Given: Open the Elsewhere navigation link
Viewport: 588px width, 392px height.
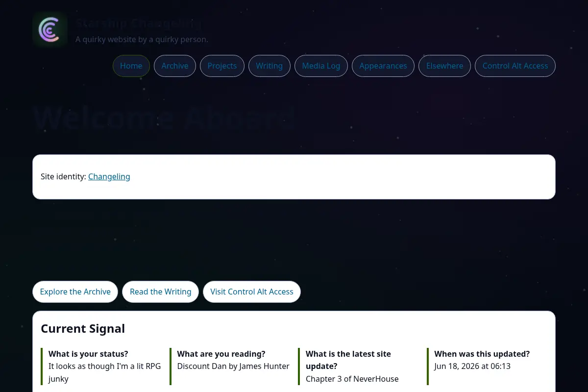Looking at the screenshot, I should pos(444,66).
